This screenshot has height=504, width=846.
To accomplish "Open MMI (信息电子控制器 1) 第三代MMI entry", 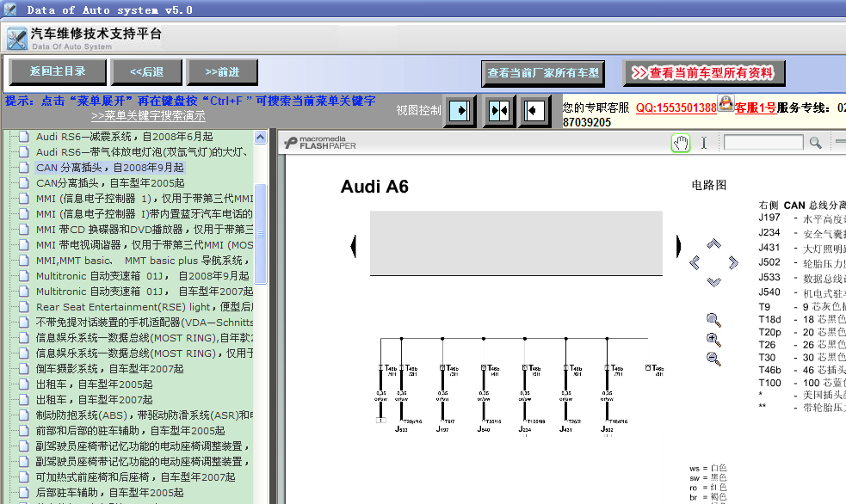I will tap(144, 199).
